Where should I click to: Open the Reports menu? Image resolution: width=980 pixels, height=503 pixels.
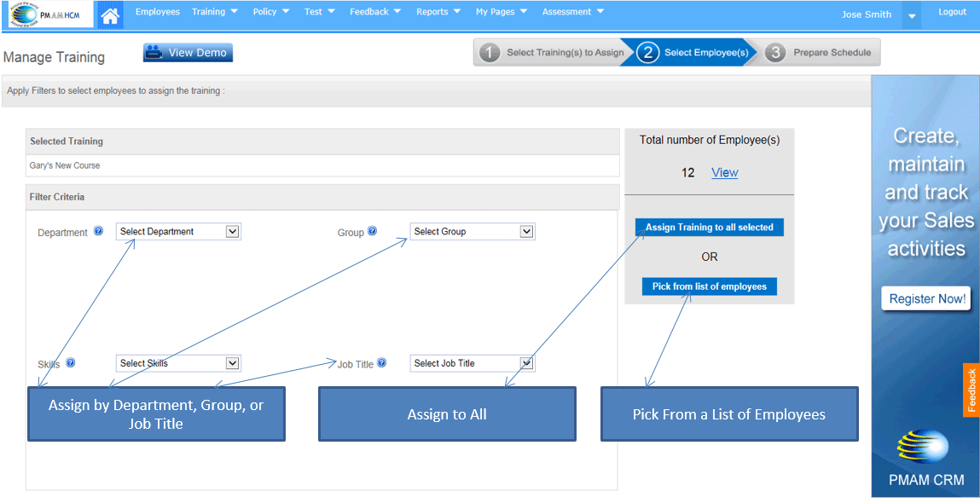[438, 12]
